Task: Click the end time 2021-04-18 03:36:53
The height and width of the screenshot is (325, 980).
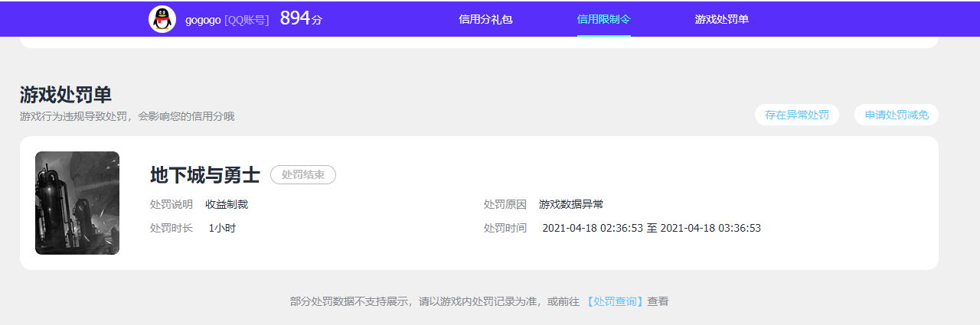Action: [710, 228]
